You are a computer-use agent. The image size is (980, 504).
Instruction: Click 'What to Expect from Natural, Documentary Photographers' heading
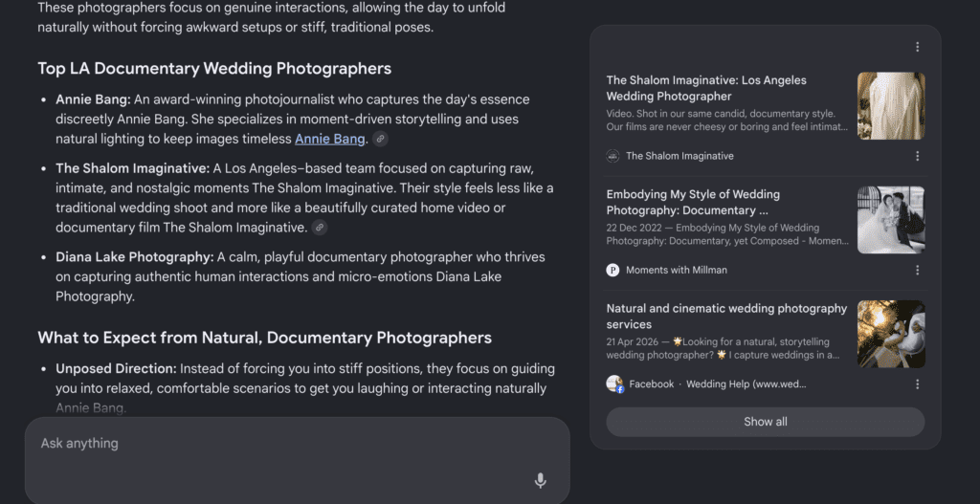[x=264, y=339]
